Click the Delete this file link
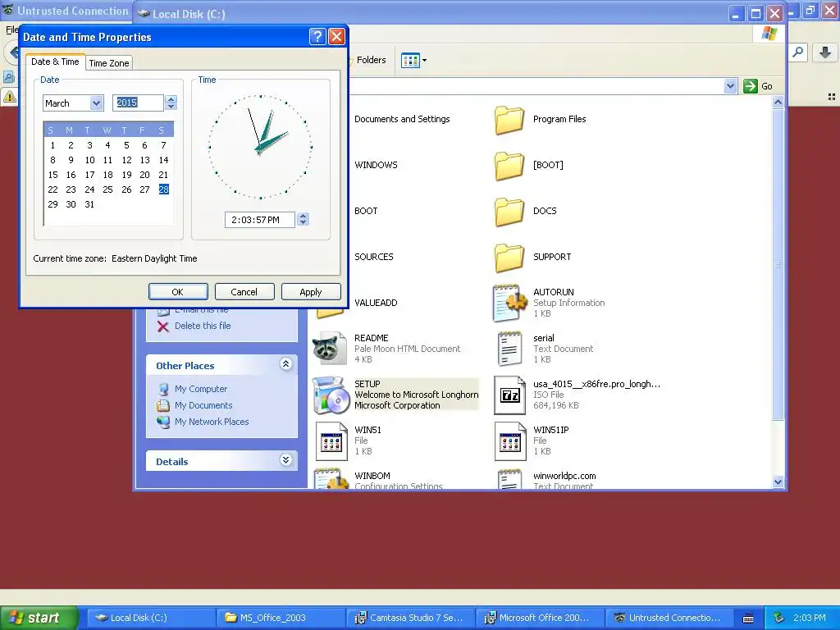This screenshot has width=840, height=630. [203, 326]
